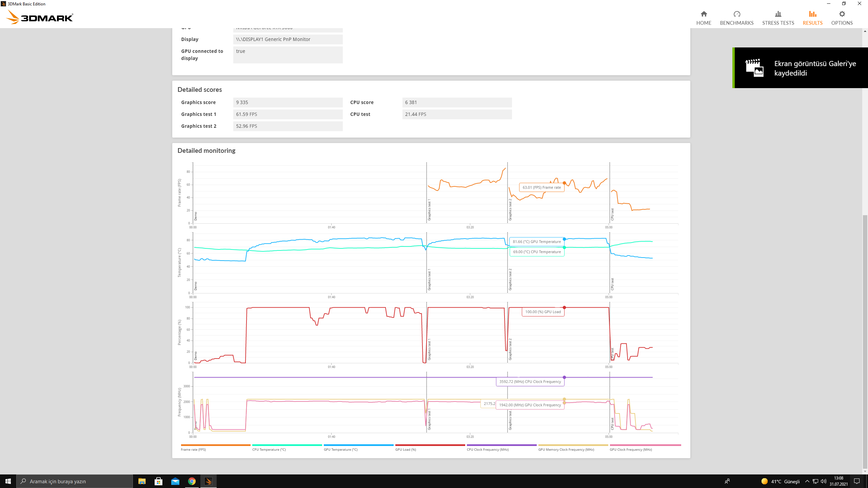Toggle GPU Load (%) legend series
Viewport: 868px width, 488px height.
[406, 449]
